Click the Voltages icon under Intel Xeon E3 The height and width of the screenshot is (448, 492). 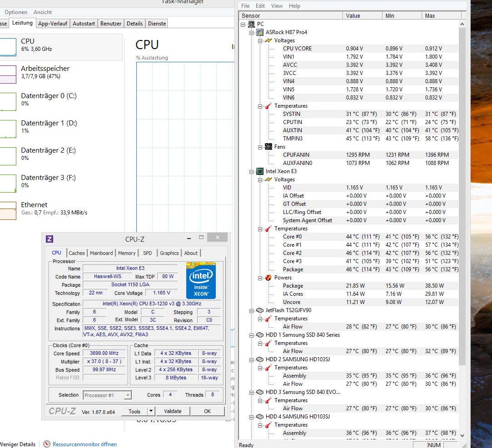(x=268, y=179)
